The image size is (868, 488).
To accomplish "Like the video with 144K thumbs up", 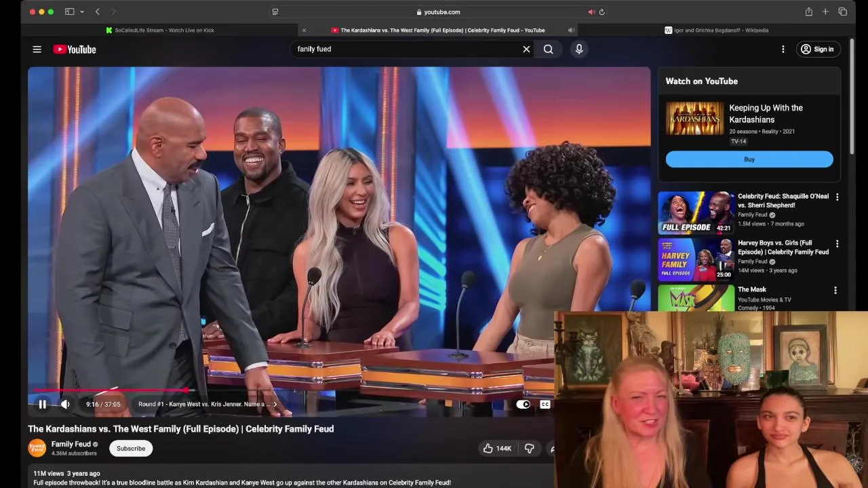I will (497, 448).
